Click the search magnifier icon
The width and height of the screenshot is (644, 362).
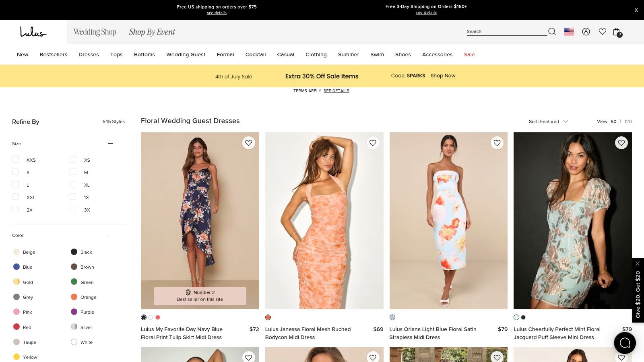(x=552, y=31)
